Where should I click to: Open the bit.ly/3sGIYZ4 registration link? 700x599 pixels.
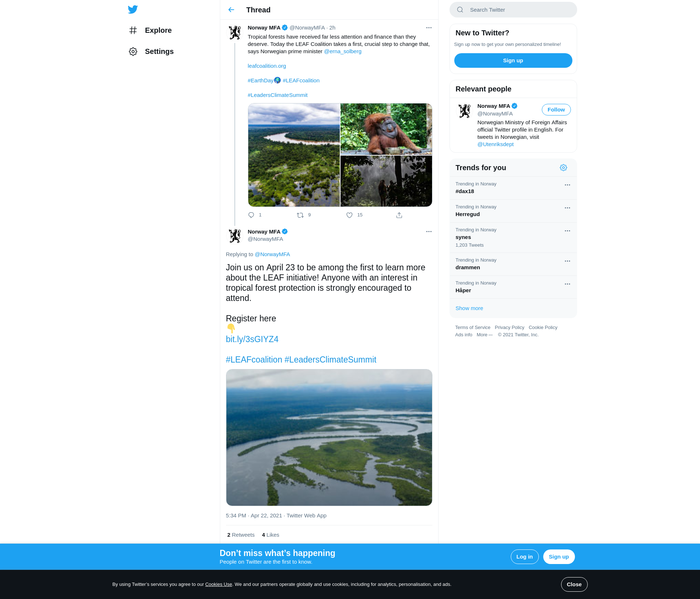pyautogui.click(x=252, y=339)
